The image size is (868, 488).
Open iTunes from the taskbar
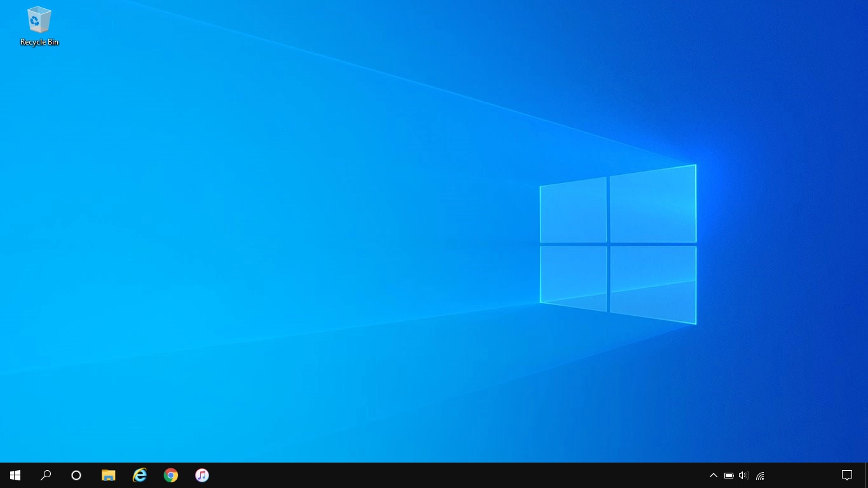click(201, 475)
